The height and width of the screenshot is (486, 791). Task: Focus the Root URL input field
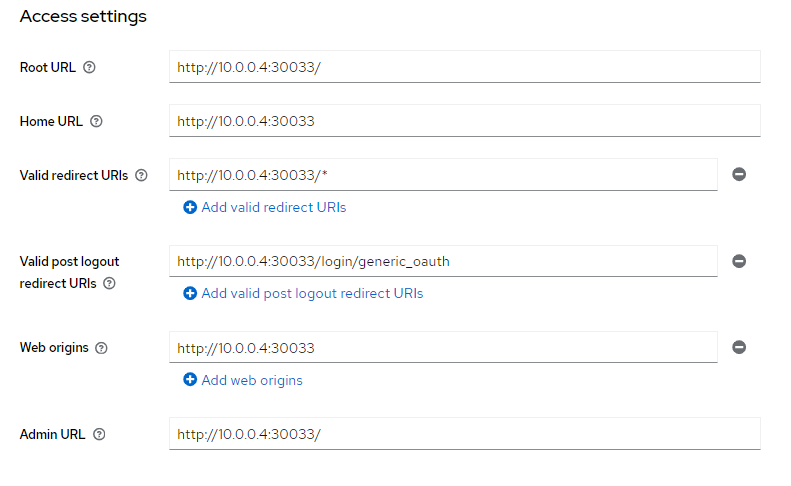[x=464, y=67]
